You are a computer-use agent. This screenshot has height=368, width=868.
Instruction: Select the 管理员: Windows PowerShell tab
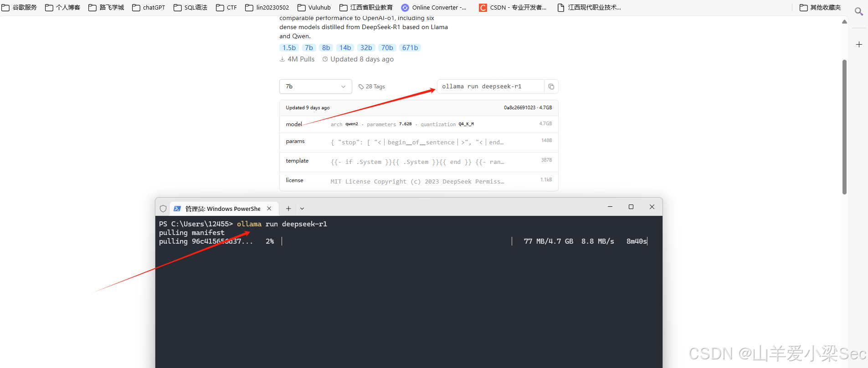pos(223,209)
